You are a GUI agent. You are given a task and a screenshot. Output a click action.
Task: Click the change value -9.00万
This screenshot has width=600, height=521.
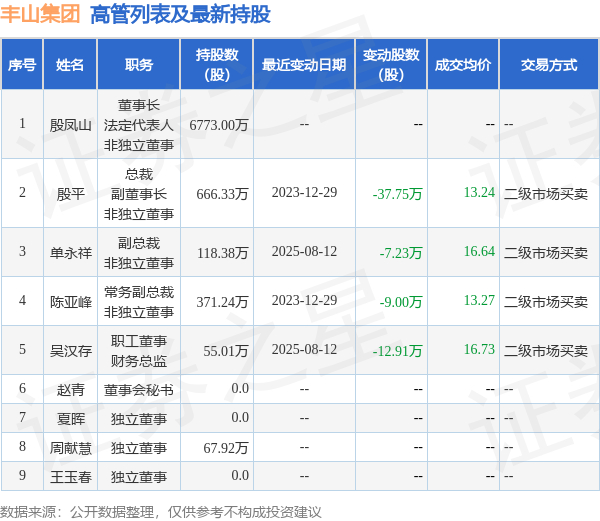click(x=401, y=302)
